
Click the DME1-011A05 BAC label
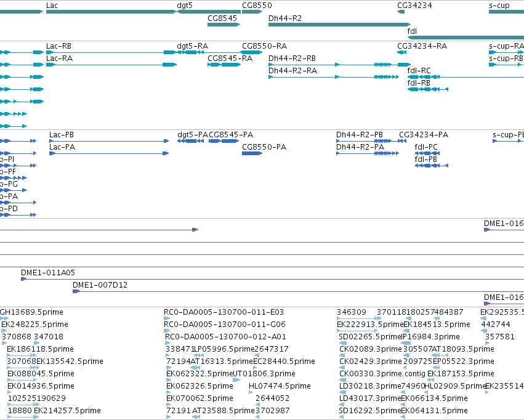pyautogui.click(x=48, y=273)
